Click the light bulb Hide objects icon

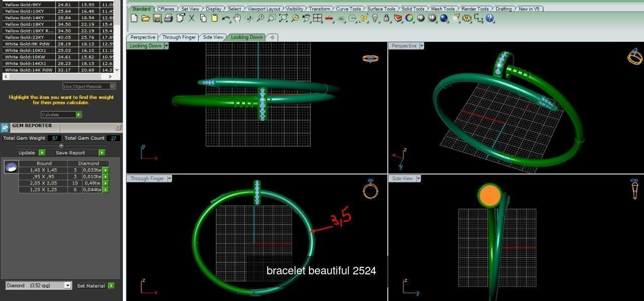coord(375,18)
